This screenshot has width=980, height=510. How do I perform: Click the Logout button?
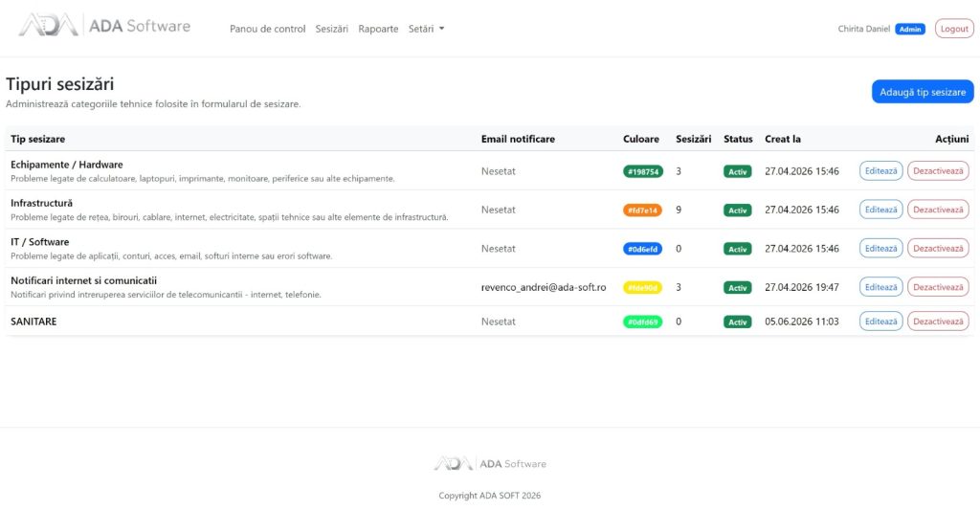pos(954,29)
